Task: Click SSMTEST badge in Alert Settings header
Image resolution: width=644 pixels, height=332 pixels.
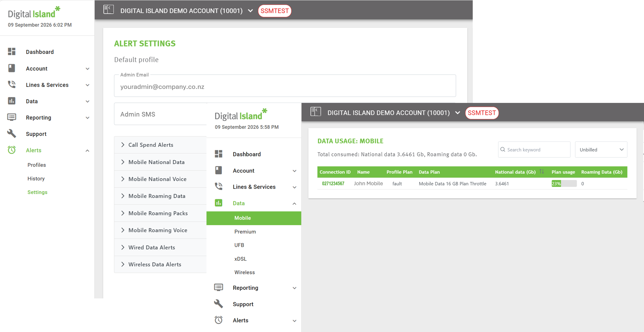Action: [274, 11]
